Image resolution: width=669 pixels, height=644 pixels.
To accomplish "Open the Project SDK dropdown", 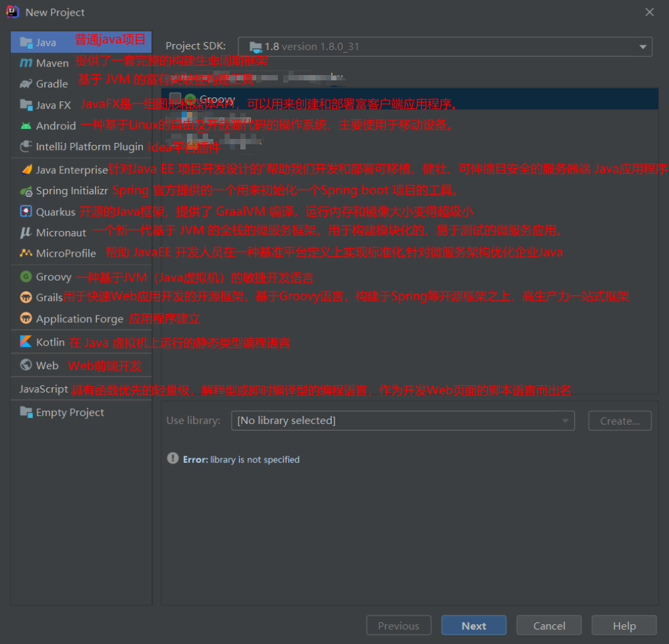I will pos(445,47).
